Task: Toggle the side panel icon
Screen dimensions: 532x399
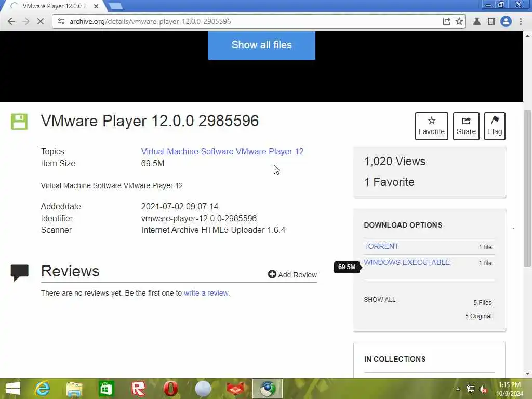Action: [x=491, y=21]
